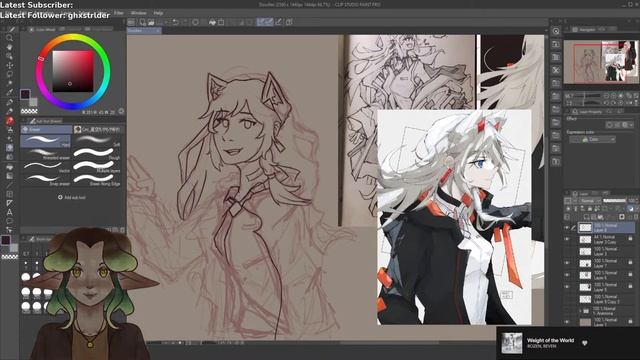Select the Eyedropper tool
The height and width of the screenshot is (360, 640).
[x=9, y=93]
